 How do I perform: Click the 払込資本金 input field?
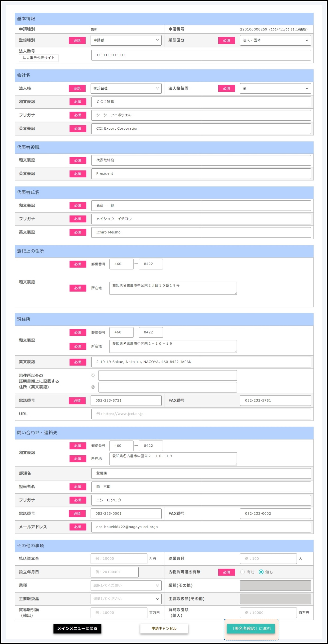tap(119, 559)
